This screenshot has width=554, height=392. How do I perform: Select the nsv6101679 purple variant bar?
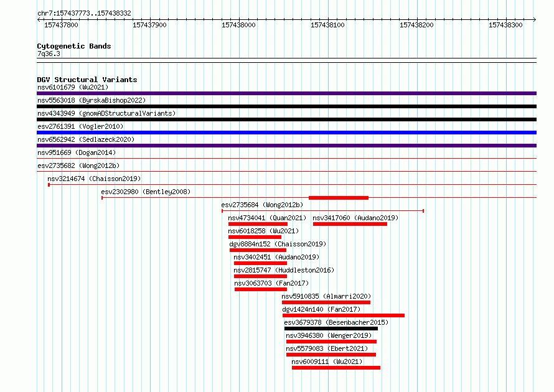click(x=286, y=93)
